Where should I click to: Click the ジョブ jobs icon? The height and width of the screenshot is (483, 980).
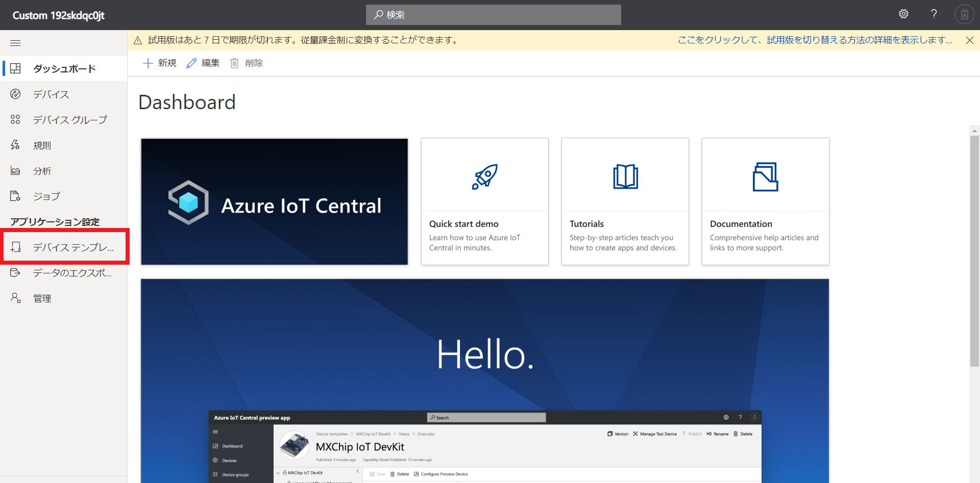coord(15,196)
